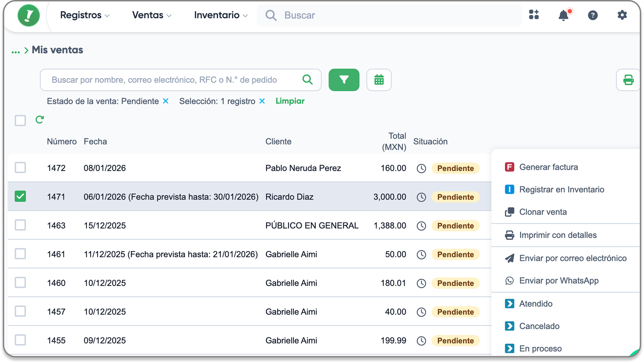Image resolution: width=644 pixels, height=363 pixels.
Task: Click the Limpiar filters link
Action: click(290, 101)
